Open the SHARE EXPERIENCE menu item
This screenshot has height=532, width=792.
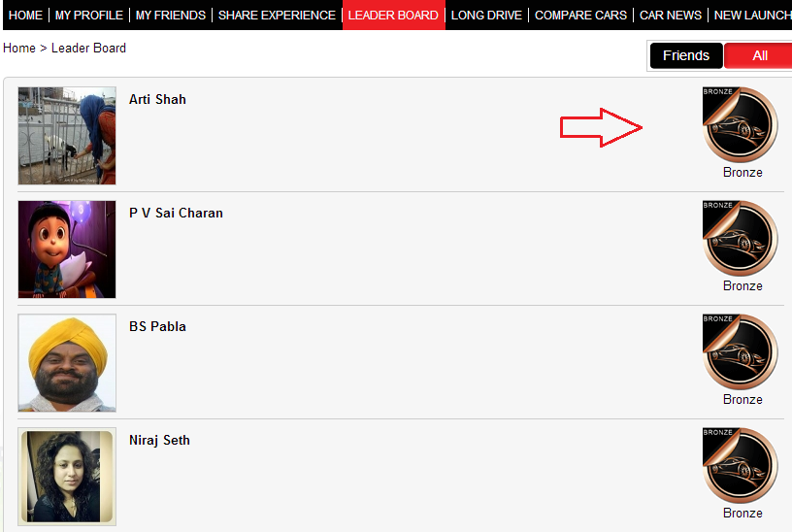point(277,16)
